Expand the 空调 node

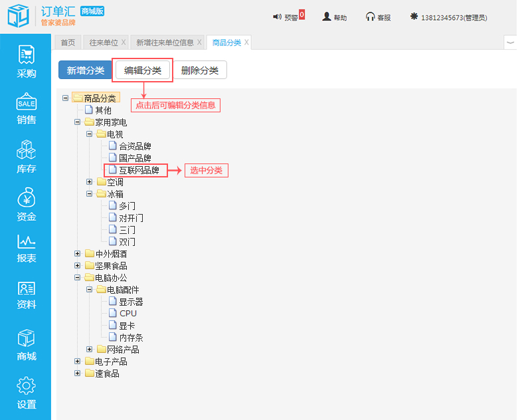pyautogui.click(x=89, y=181)
